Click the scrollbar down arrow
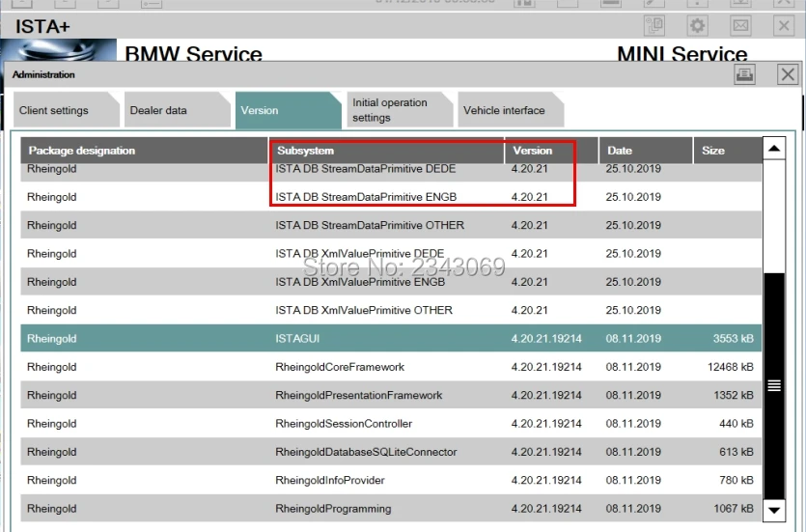This screenshot has height=532, width=806. [x=774, y=511]
